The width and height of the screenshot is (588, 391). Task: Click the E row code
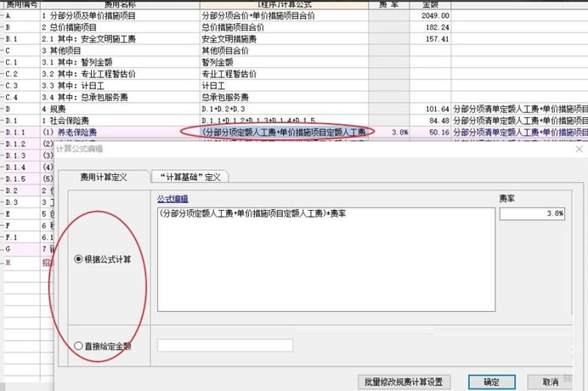8,214
